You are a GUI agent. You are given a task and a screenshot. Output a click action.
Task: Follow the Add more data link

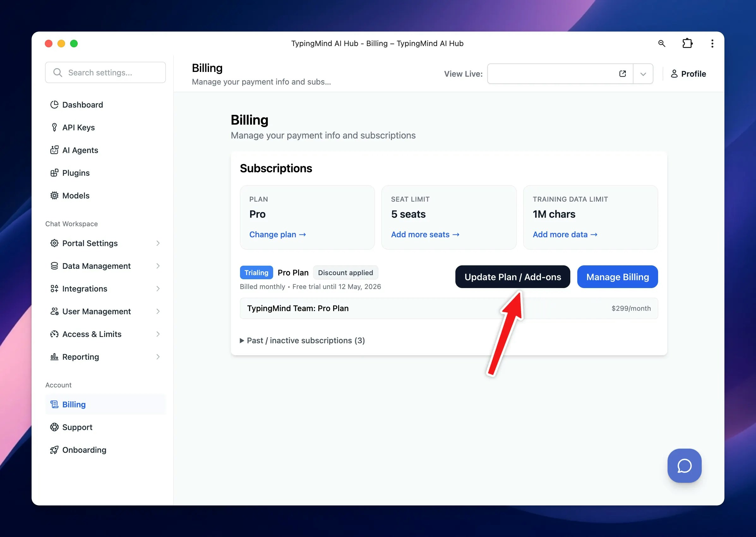pos(565,234)
